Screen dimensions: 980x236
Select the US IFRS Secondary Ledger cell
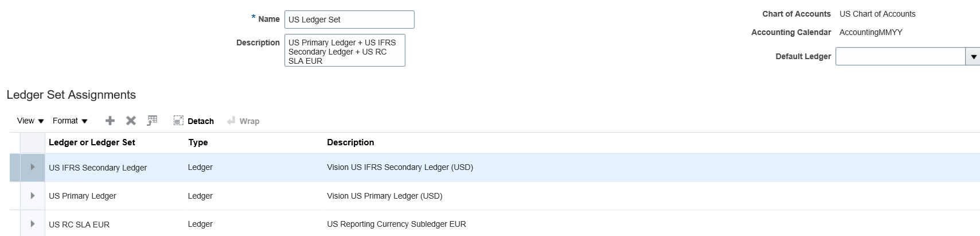97,168
